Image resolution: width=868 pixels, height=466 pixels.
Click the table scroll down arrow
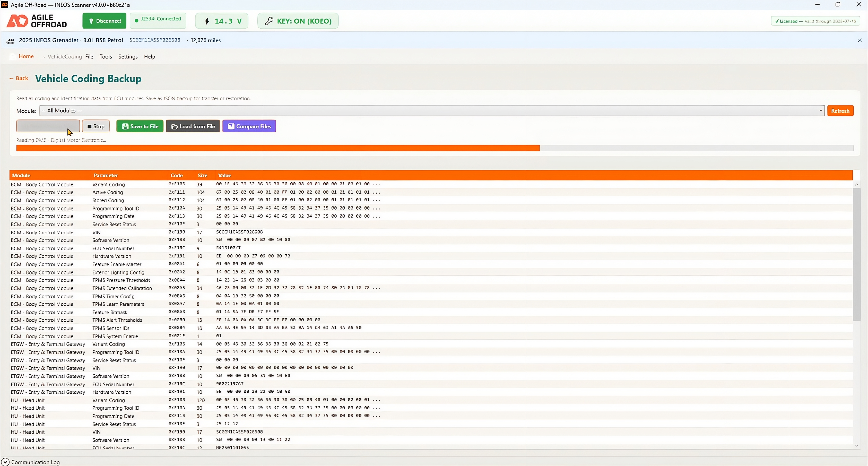(856, 445)
